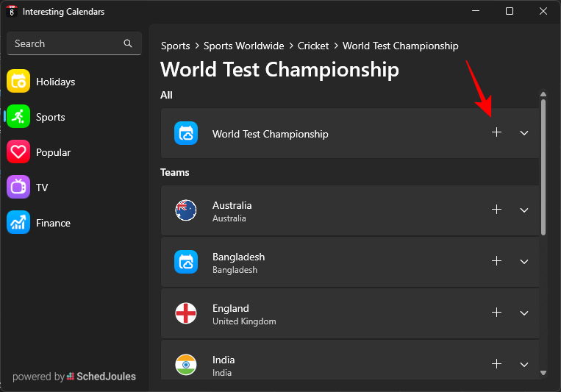The height and width of the screenshot is (392, 561).
Task: Click the vertical scrollbar thumb
Action: (x=543, y=167)
